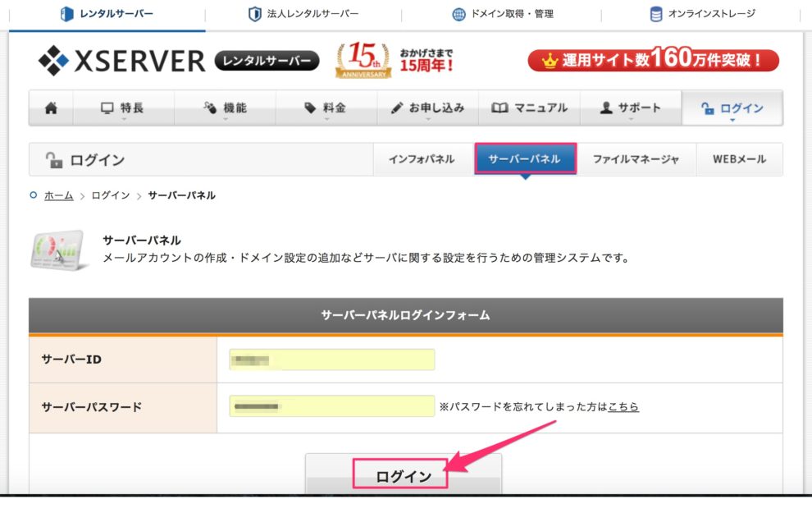This screenshot has width=812, height=513.
Task: Open the レンタルサーバー top tab
Action: pyautogui.click(x=107, y=14)
